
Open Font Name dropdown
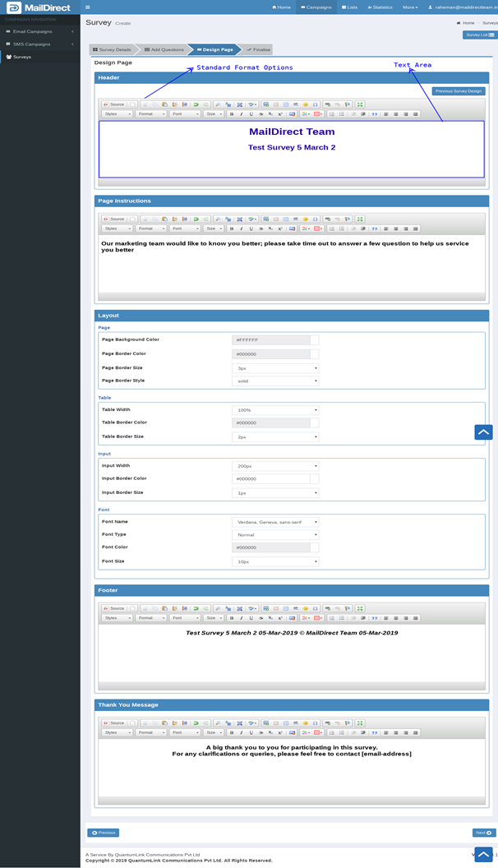tap(275, 522)
